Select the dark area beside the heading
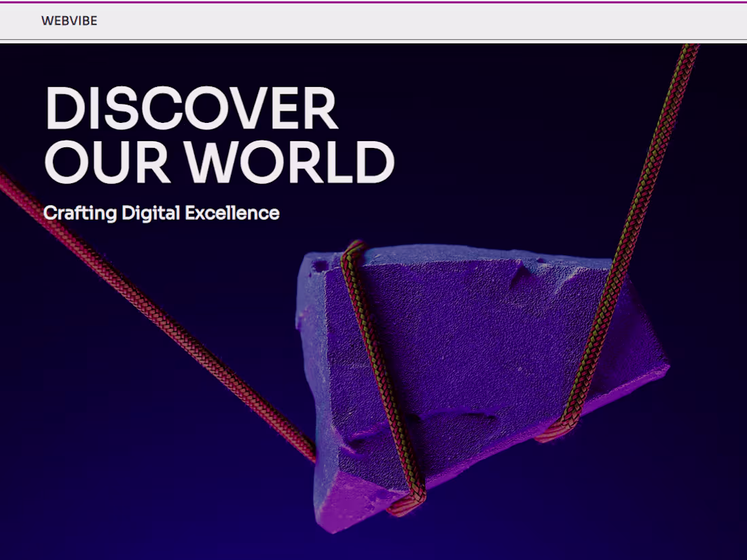This screenshot has height=560, width=747. pos(509,136)
